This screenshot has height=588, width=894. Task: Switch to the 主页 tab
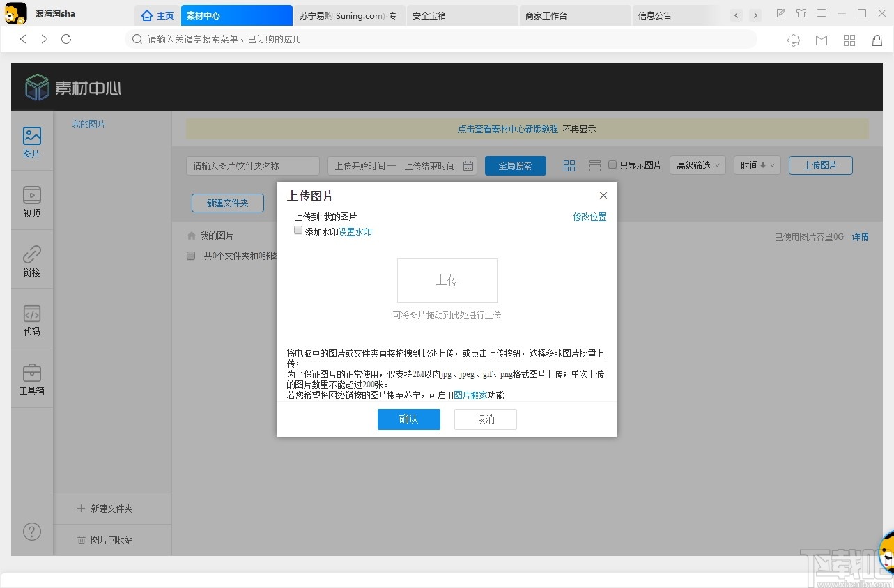[157, 15]
